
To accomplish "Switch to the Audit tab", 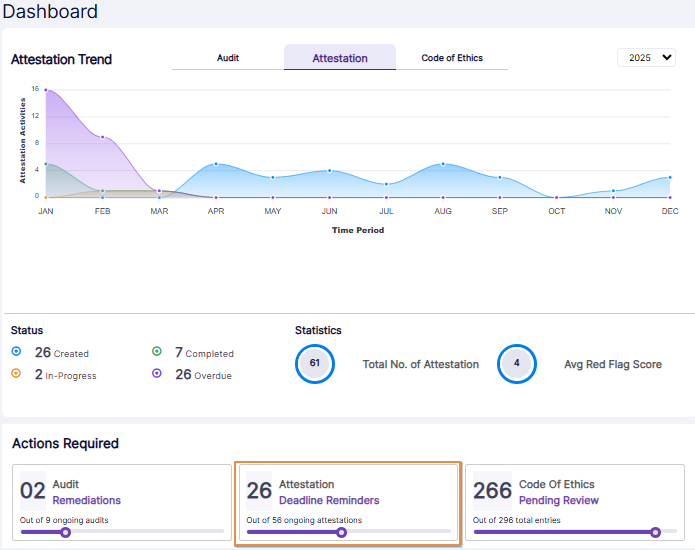I will coord(228,58).
